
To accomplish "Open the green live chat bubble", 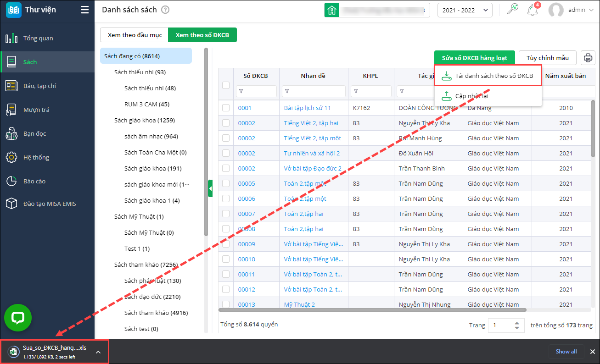I will [x=18, y=317].
